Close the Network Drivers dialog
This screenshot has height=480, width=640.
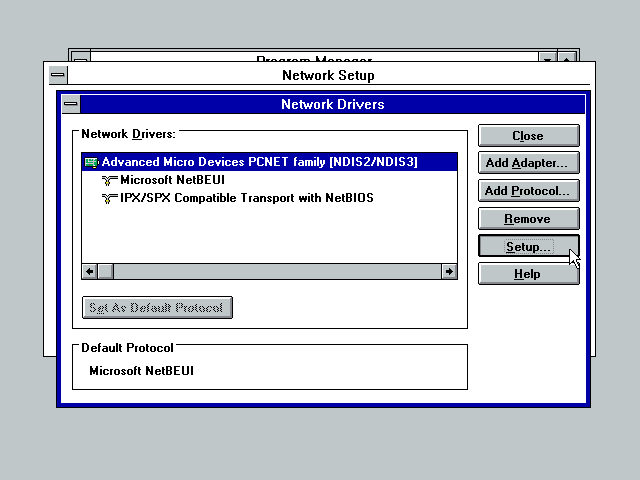(x=529, y=136)
